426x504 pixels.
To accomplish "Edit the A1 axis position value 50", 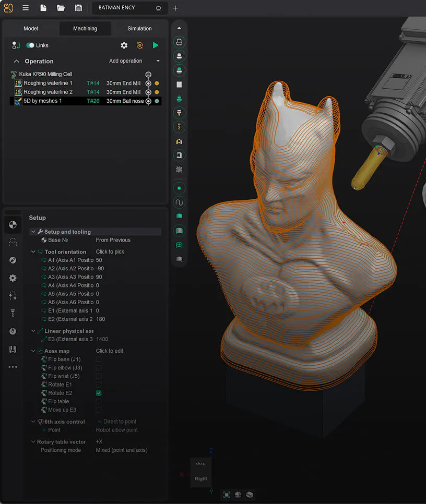I will [x=99, y=260].
